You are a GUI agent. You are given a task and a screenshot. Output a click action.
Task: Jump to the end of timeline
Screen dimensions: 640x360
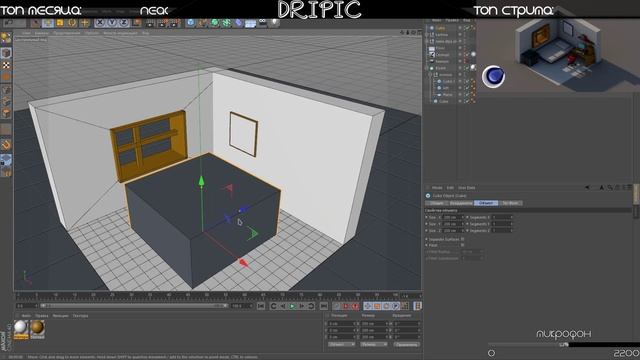click(x=324, y=306)
